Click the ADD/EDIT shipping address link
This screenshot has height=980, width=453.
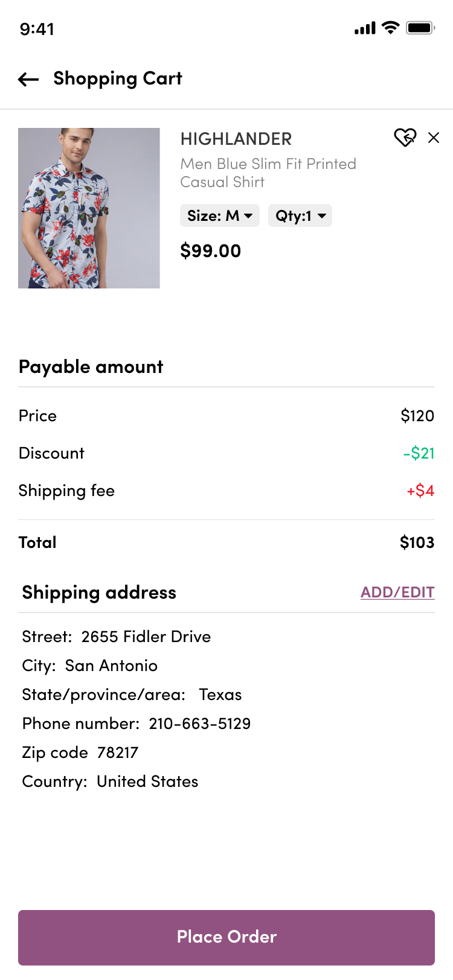[x=397, y=593]
